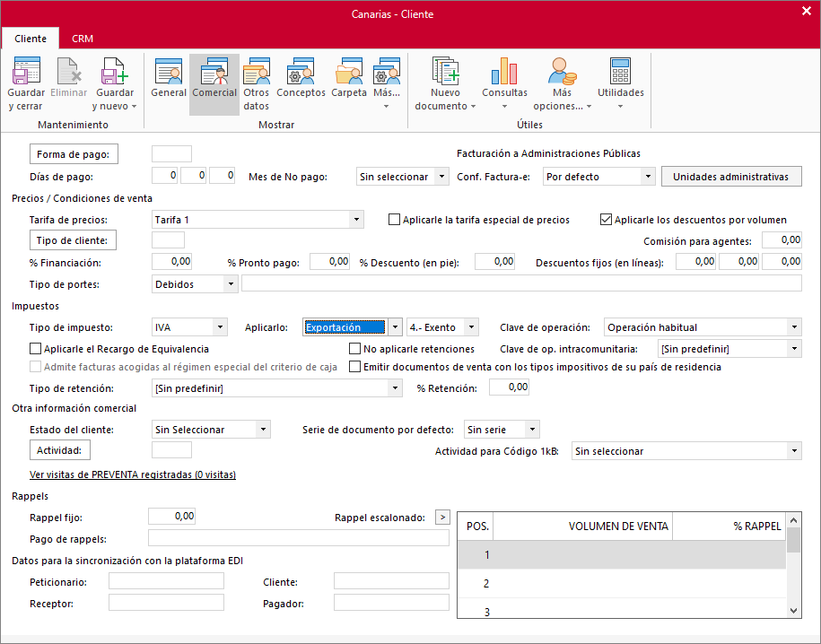
Task: Open the Rappel escalonado arrow button
Action: coord(442,518)
